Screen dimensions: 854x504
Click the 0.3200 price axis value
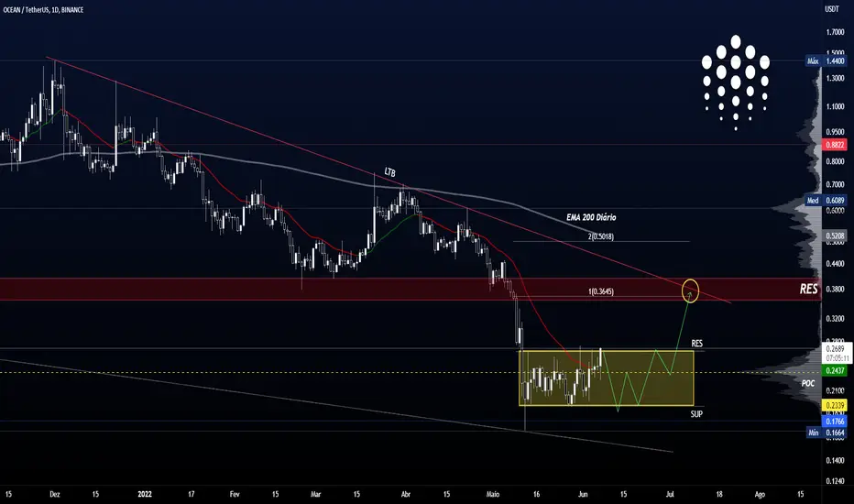835,318
